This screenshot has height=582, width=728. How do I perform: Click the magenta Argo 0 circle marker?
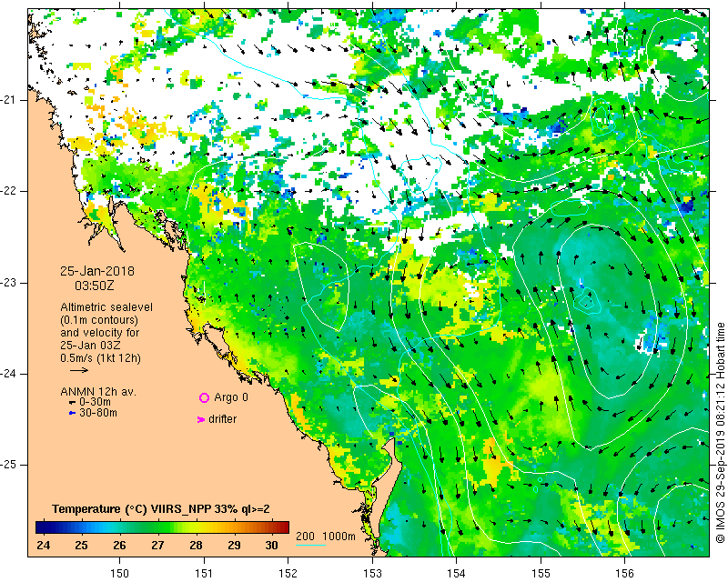click(x=204, y=397)
